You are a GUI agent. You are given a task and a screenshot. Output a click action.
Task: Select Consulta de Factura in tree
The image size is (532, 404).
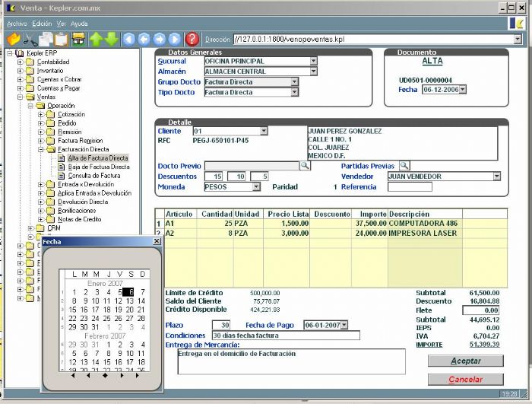(94, 176)
